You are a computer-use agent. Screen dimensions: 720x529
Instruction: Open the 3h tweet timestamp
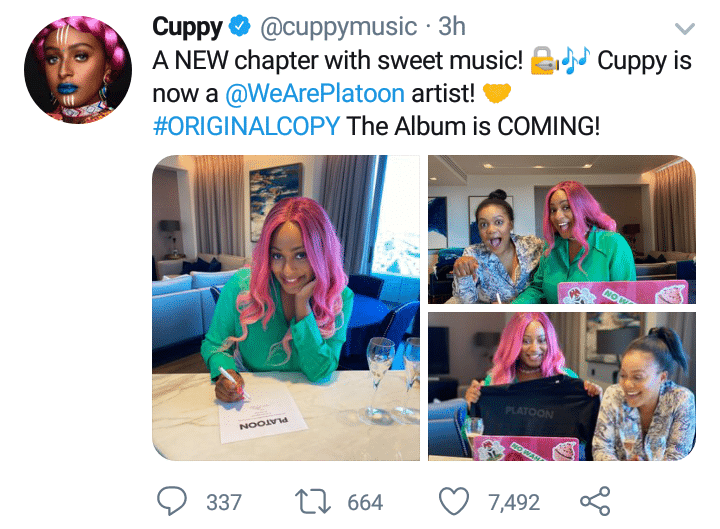[x=451, y=27]
